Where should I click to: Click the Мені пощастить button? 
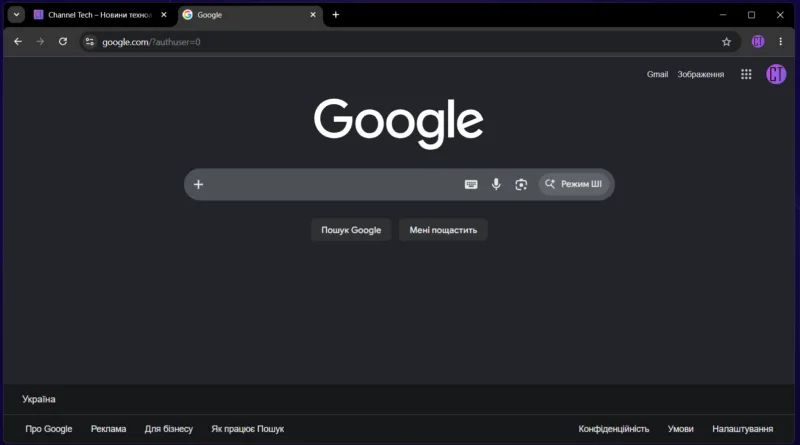[443, 230]
